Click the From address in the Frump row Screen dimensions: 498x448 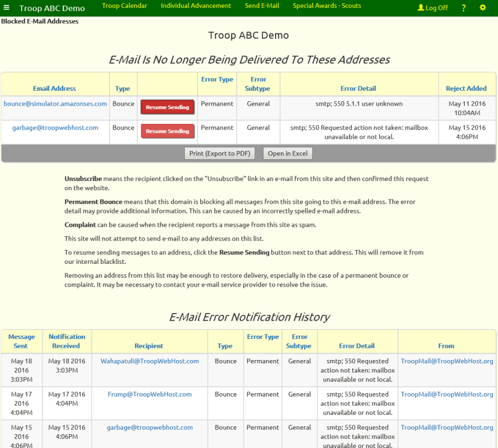[447, 394]
